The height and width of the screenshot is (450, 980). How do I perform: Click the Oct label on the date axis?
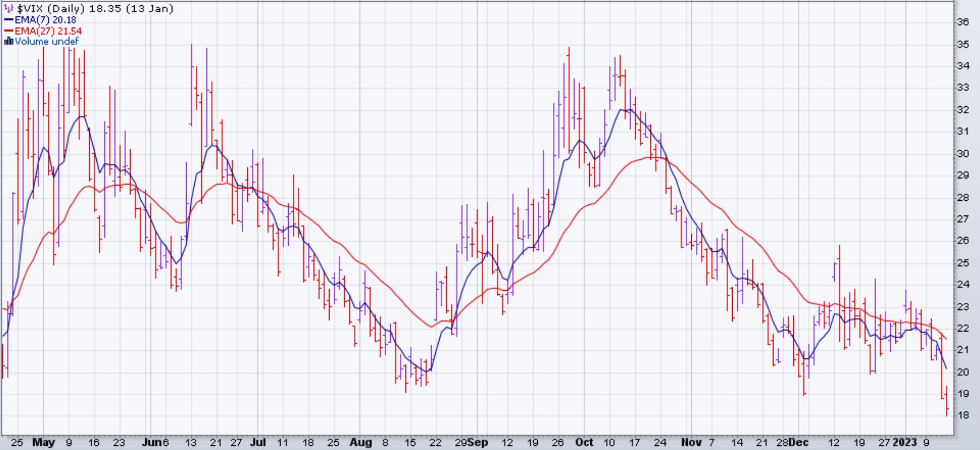584,442
